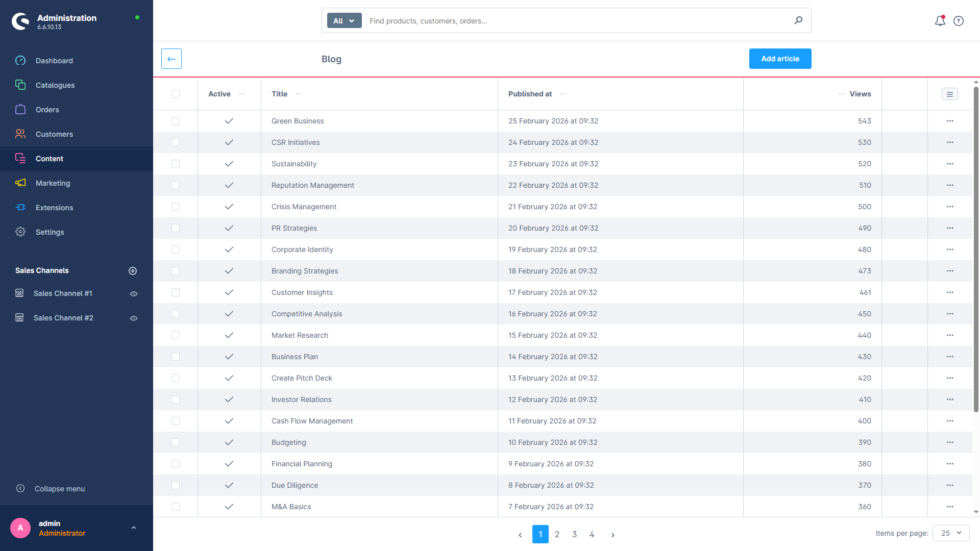Click the search magnifier icon
The height and width of the screenshot is (551, 980).
point(798,20)
